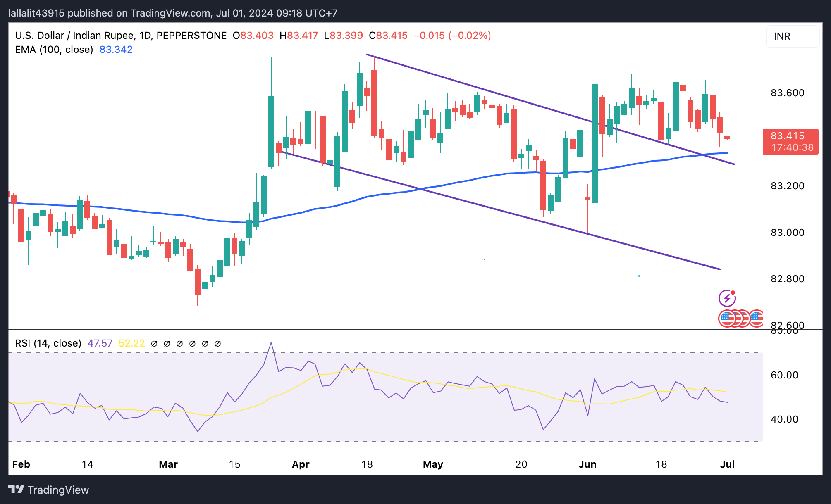This screenshot has height=504, width=831.
Task: Click the purple lightning bolt news icon
Action: point(727,298)
